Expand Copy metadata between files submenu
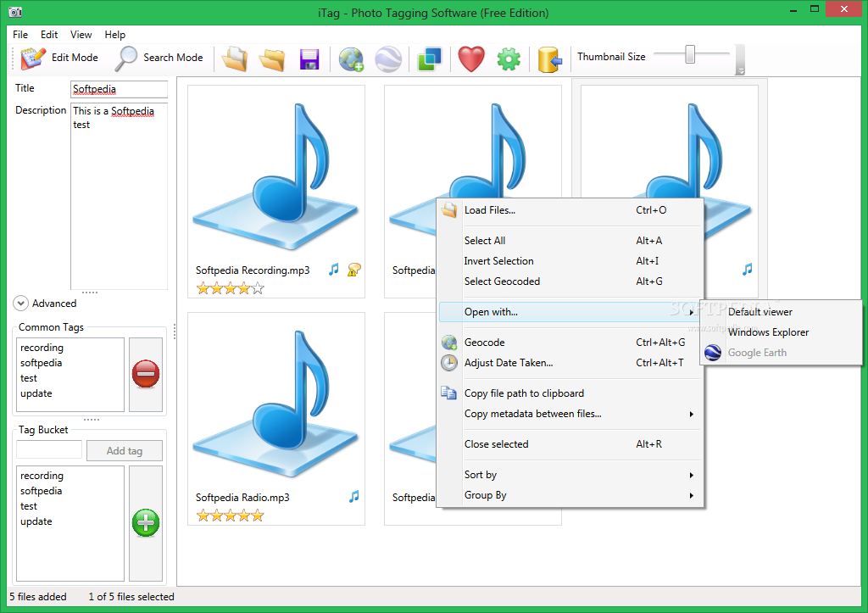The height and width of the screenshot is (613, 868). [570, 414]
